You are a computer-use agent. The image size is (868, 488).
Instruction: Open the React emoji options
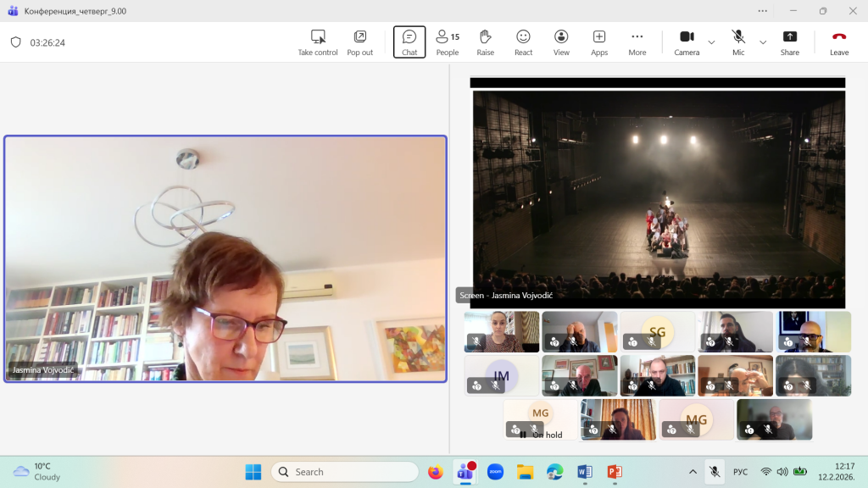[523, 42]
